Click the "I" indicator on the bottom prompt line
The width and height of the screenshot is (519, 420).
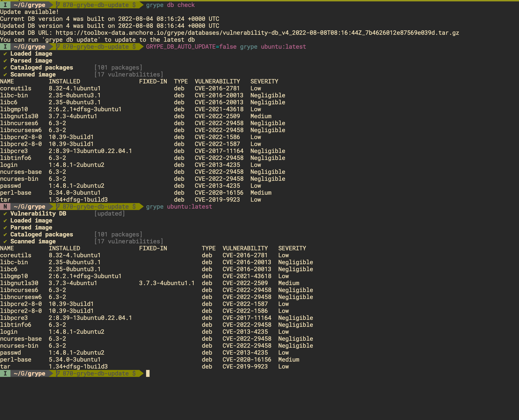click(x=5, y=373)
